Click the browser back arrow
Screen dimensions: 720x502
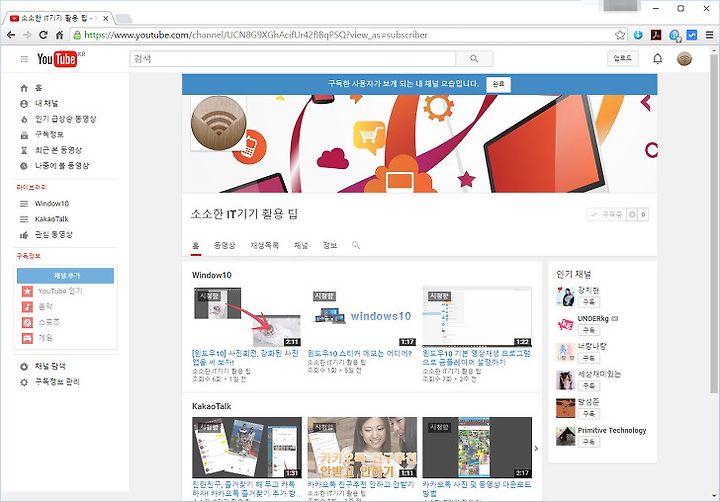point(11,35)
